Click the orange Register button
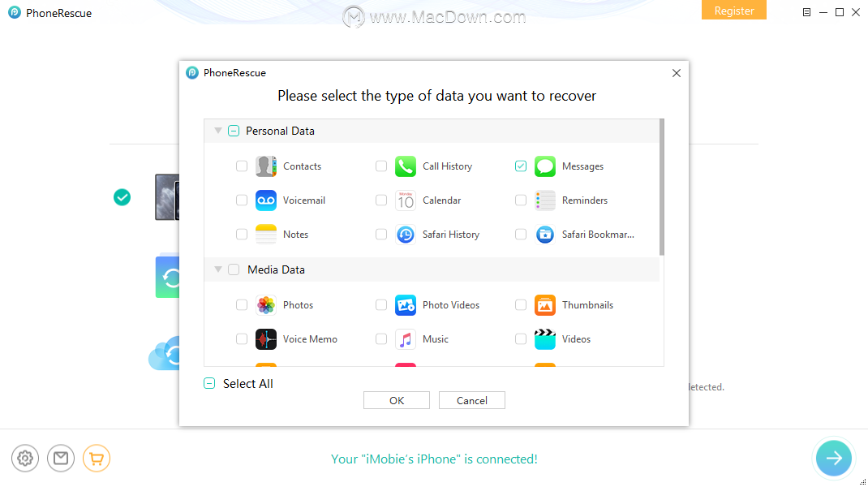Image resolution: width=868 pixels, height=487 pixels. tap(734, 10)
